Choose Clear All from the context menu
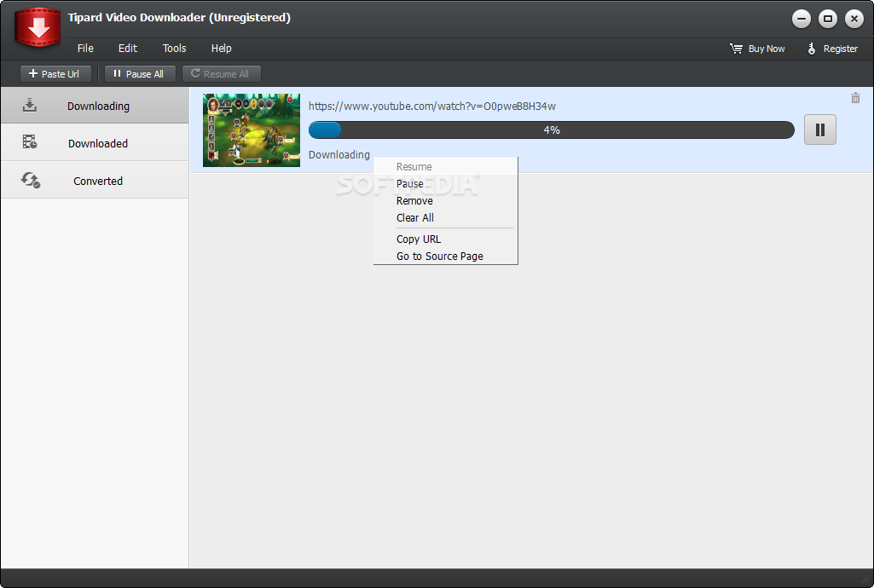Image resolution: width=874 pixels, height=588 pixels. click(445, 218)
